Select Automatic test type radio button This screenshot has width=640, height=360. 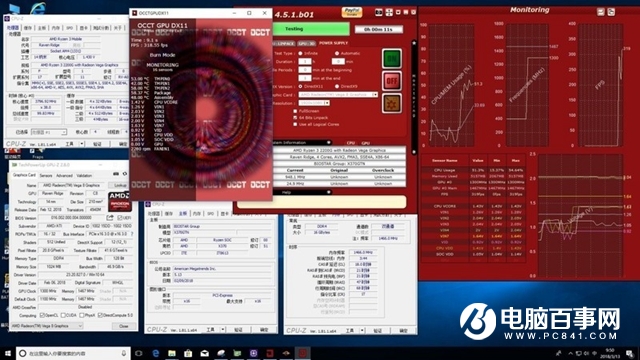tap(337, 53)
